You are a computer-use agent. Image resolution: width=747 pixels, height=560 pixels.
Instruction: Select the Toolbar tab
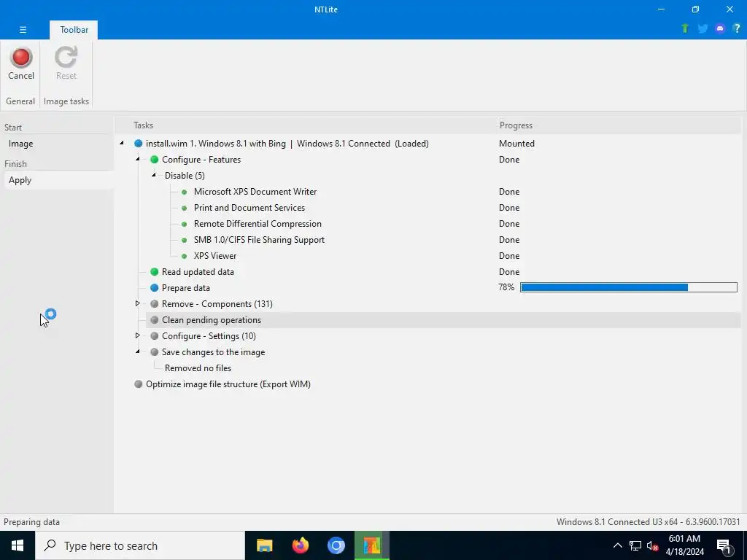tap(74, 29)
